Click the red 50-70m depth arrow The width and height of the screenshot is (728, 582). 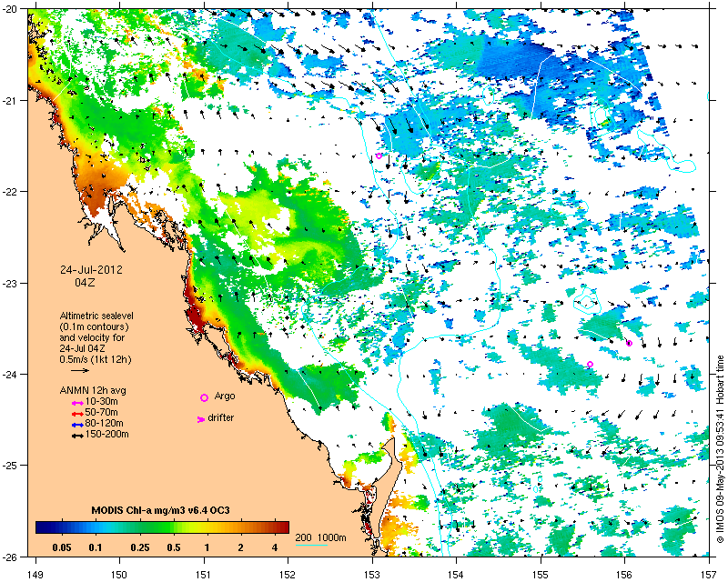(77, 414)
